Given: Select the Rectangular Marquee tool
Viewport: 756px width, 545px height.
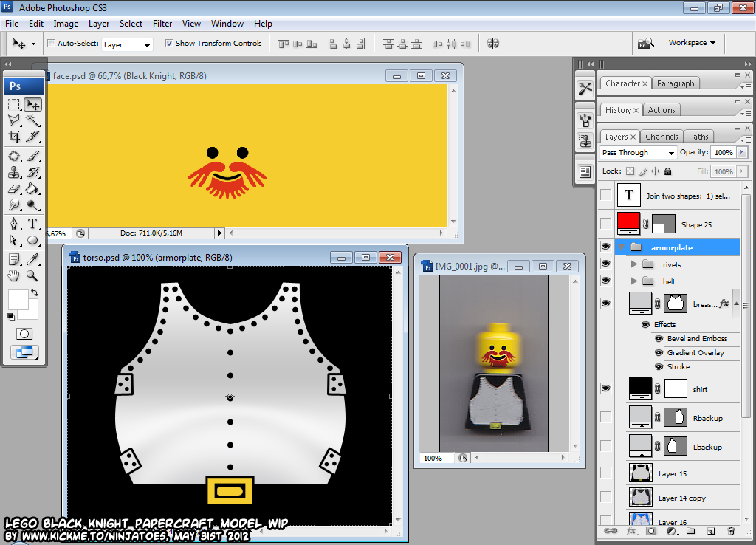Looking at the screenshot, I should click(14, 105).
